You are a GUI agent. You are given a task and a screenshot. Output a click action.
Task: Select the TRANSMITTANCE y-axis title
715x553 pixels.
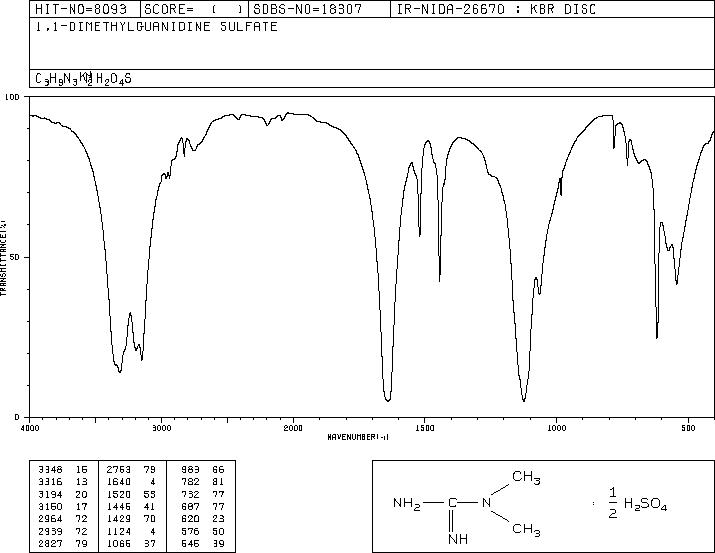point(3,258)
